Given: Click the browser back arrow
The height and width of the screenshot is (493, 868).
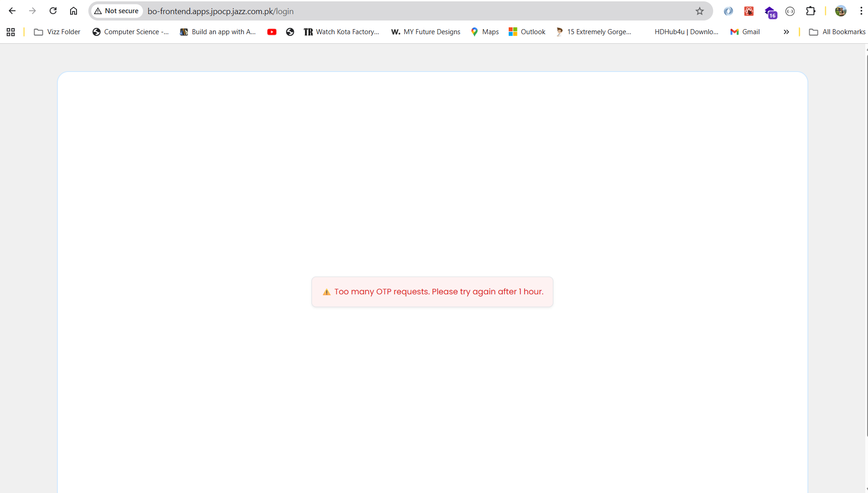Looking at the screenshot, I should point(12,11).
